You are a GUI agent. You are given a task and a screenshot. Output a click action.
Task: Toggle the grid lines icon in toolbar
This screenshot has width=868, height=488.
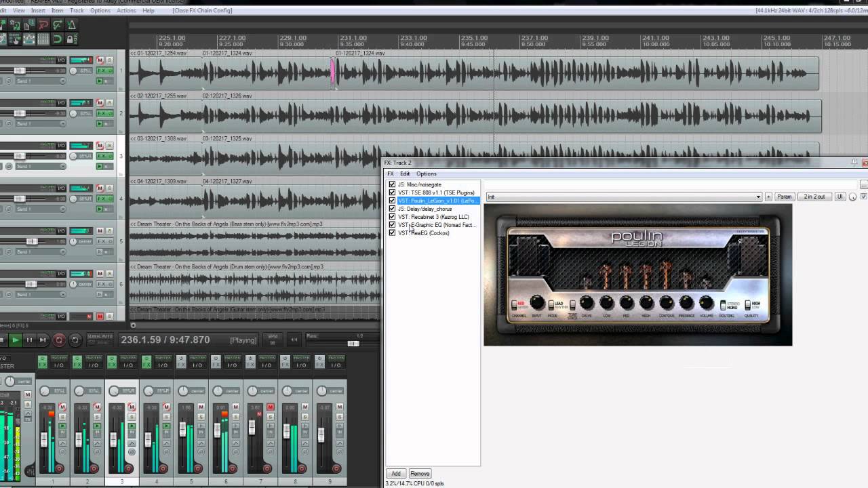point(43,39)
